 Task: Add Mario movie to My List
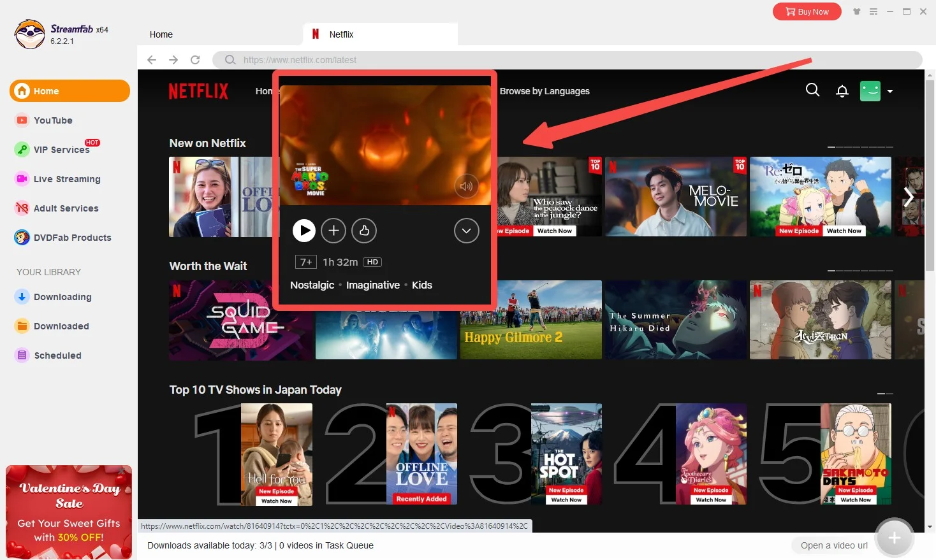[333, 231]
